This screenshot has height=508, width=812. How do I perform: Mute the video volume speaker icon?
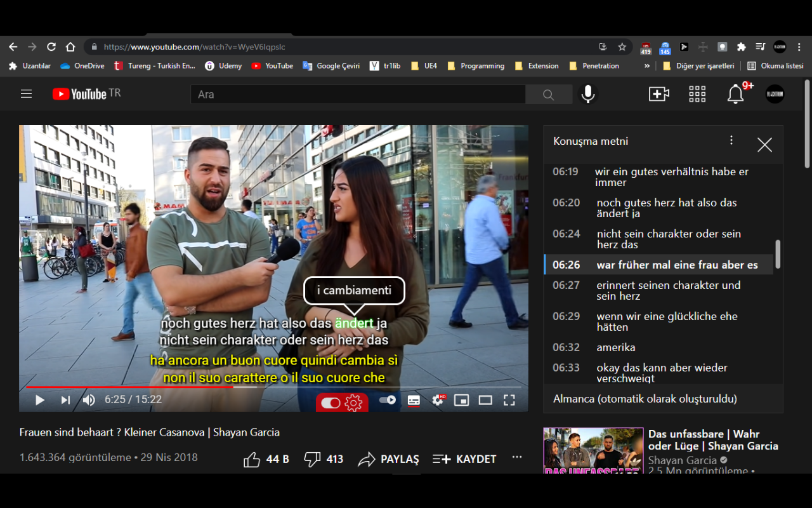[89, 400]
